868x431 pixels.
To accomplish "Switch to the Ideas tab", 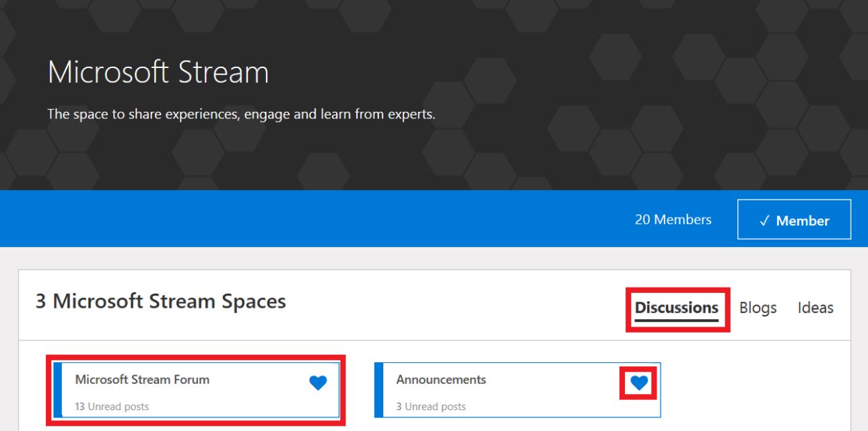I will coord(815,308).
